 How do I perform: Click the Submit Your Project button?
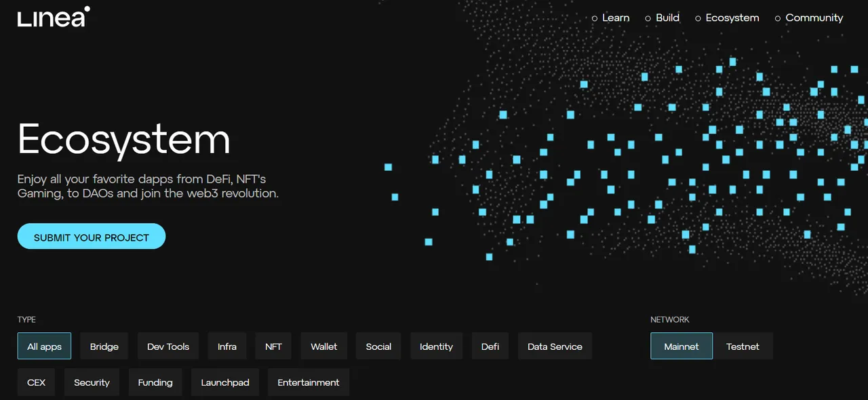point(92,237)
